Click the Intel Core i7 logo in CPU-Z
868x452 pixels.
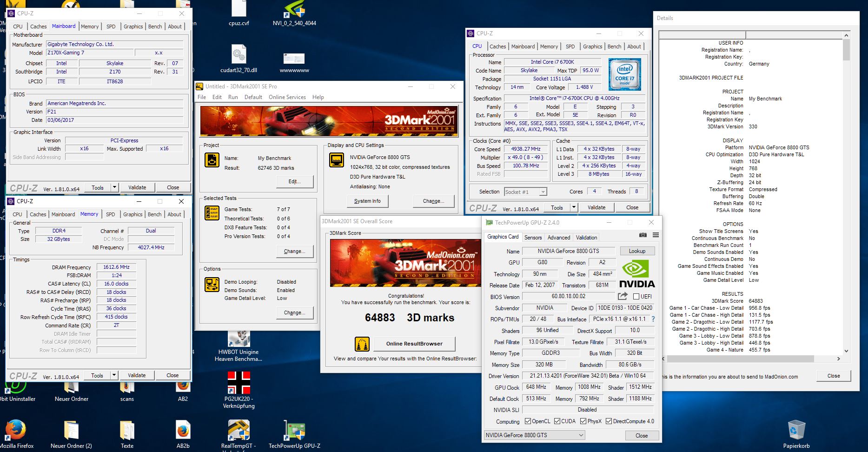click(x=625, y=74)
